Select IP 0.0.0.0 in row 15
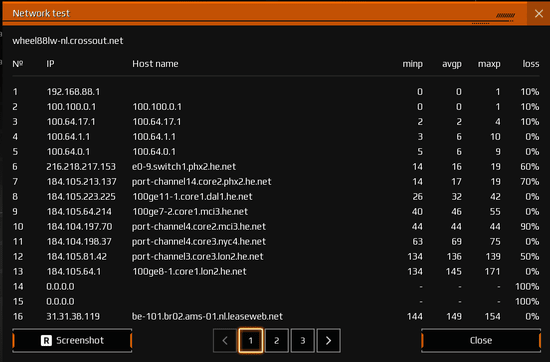The width and height of the screenshot is (550, 362). (60, 302)
